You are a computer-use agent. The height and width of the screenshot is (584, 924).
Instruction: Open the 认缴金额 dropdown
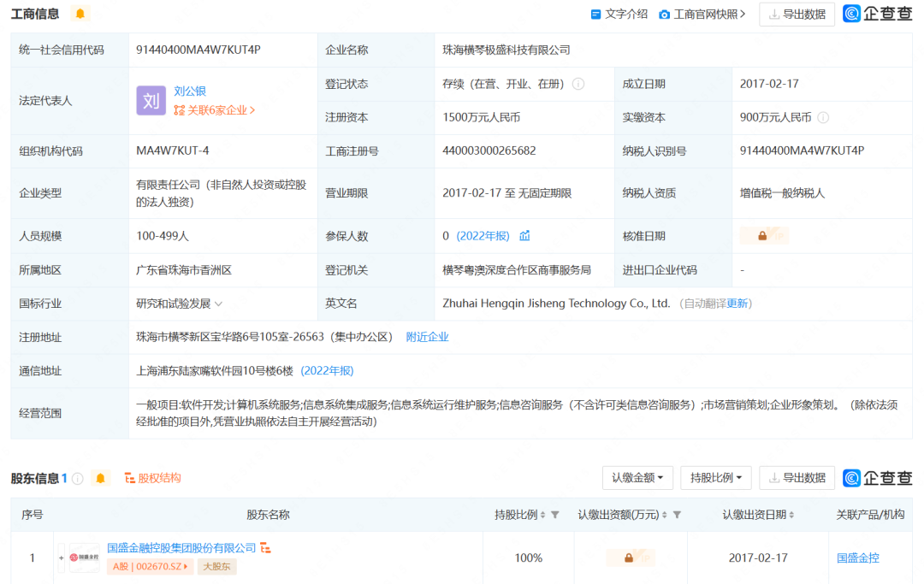[637, 478]
